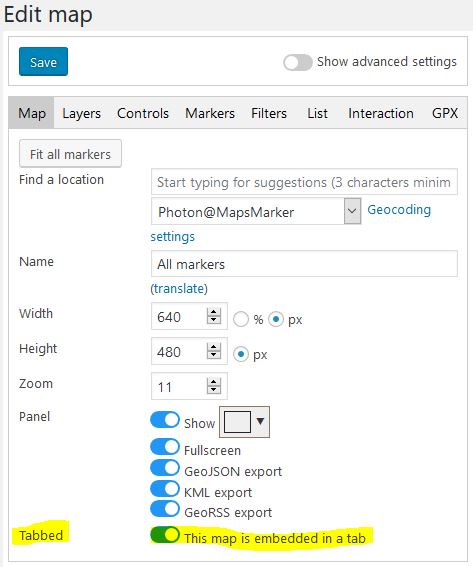Decrease the Height value with down arrow
The image size is (473, 567).
coord(214,355)
